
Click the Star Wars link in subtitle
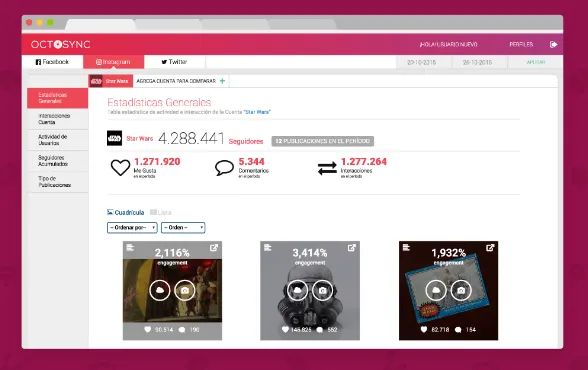257,112
